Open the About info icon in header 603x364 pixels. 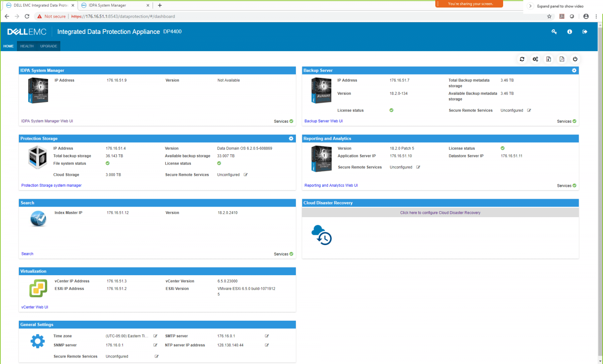point(569,32)
